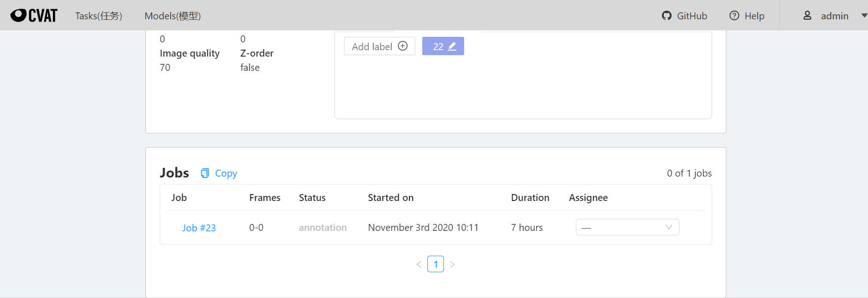Click the next page arrow in pagination
This screenshot has height=298, width=868.
pos(452,264)
